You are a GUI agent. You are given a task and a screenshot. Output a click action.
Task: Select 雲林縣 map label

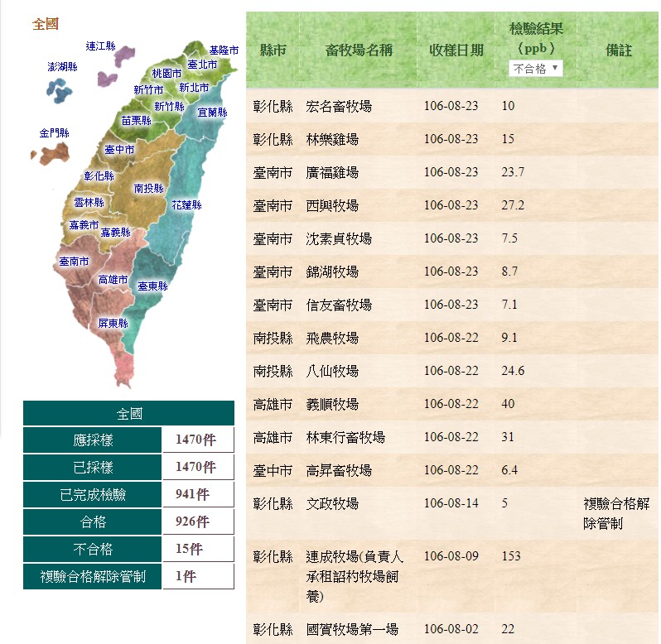[89, 203]
